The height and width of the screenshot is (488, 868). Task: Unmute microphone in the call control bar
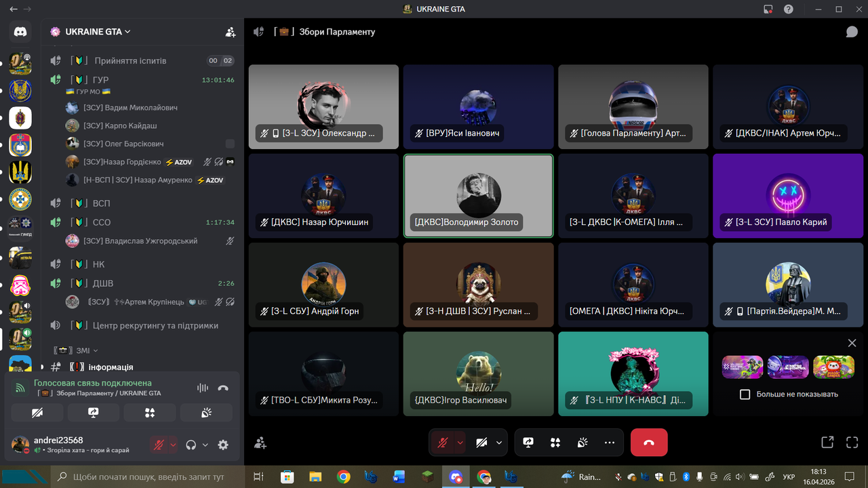click(443, 443)
